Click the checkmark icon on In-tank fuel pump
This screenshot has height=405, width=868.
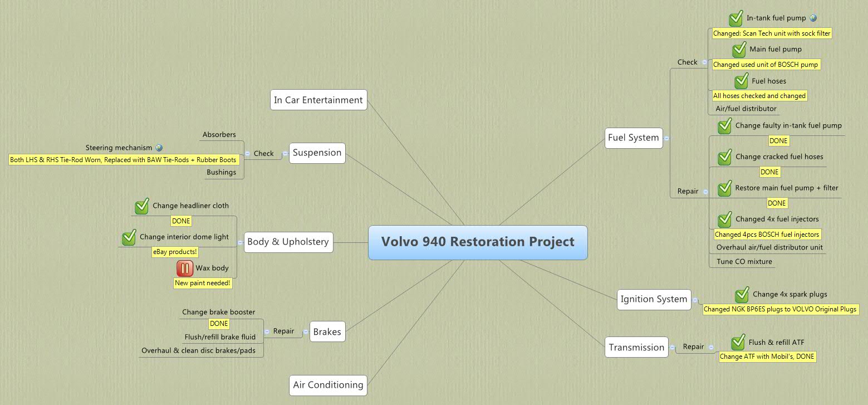pyautogui.click(x=735, y=18)
